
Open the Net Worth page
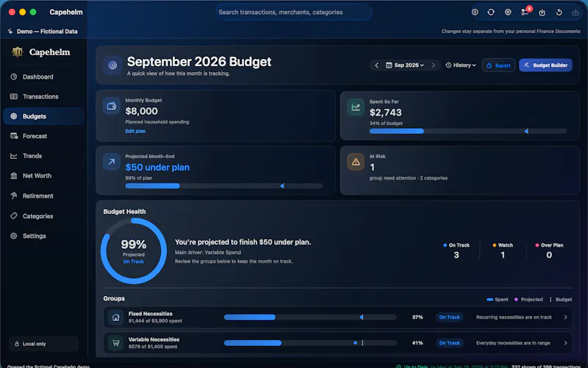click(43, 176)
